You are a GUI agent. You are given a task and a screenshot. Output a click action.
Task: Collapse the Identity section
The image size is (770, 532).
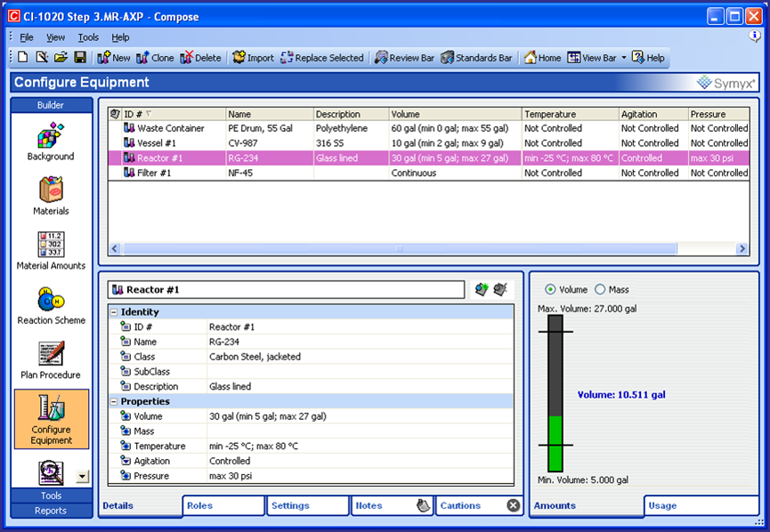114,312
